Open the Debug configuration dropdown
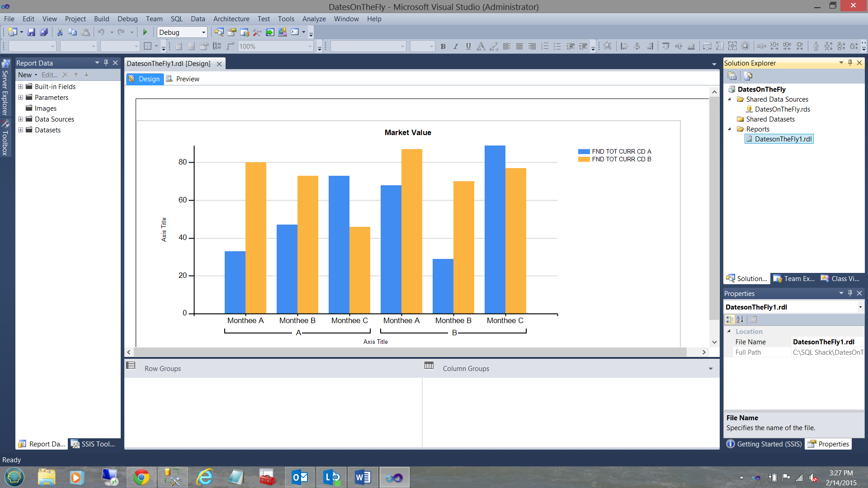 (203, 32)
